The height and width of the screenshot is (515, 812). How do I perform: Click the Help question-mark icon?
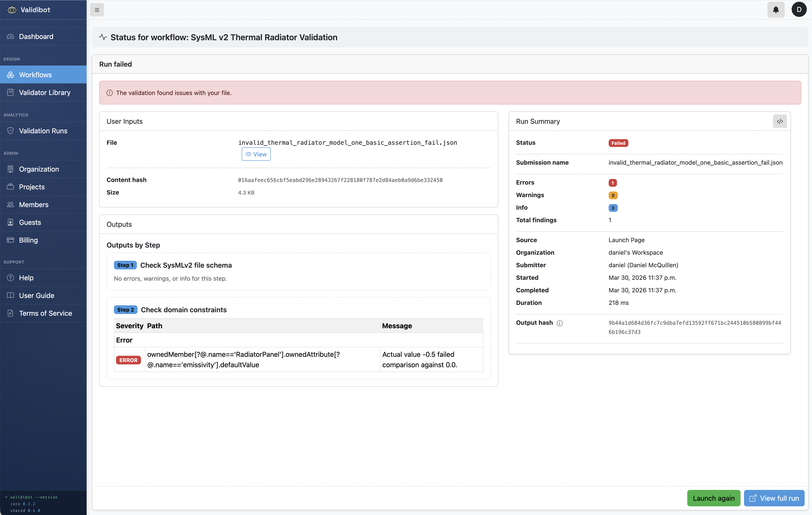click(x=10, y=277)
